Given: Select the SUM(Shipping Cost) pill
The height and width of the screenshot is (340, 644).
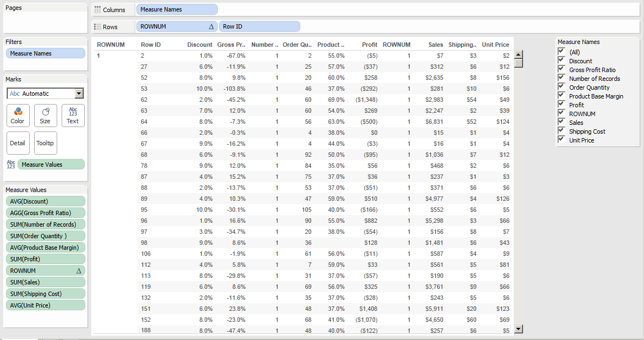Looking at the screenshot, I should [x=46, y=294].
